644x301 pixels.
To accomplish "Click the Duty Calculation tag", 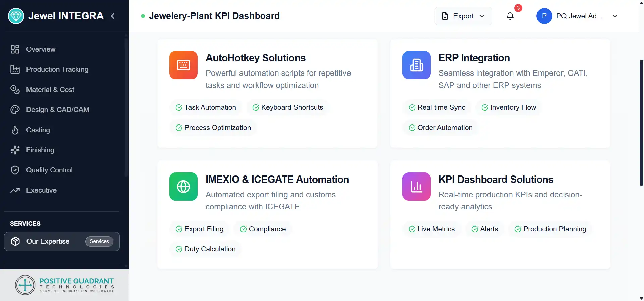I will click(x=206, y=249).
